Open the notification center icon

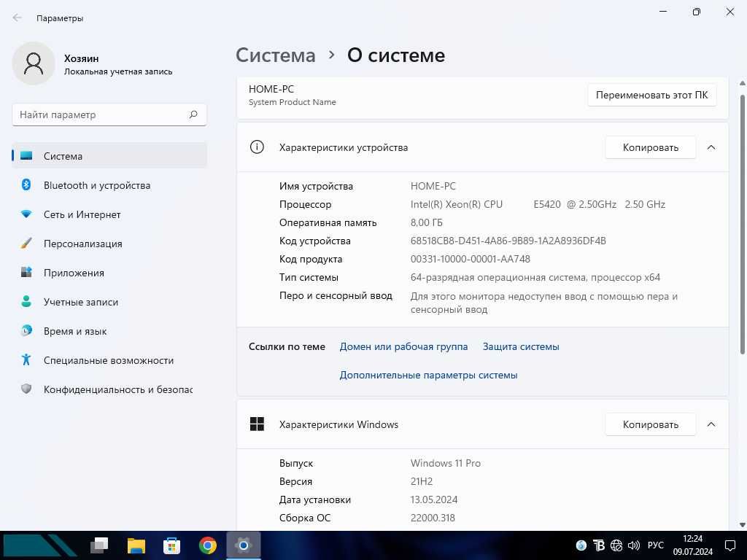(x=729, y=545)
